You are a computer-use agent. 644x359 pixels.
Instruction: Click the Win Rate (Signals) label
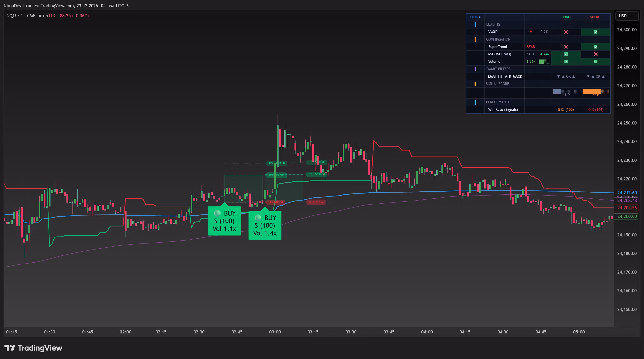tap(503, 110)
